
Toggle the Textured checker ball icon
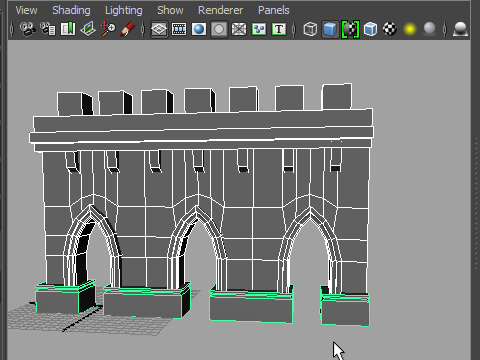[x=390, y=29]
